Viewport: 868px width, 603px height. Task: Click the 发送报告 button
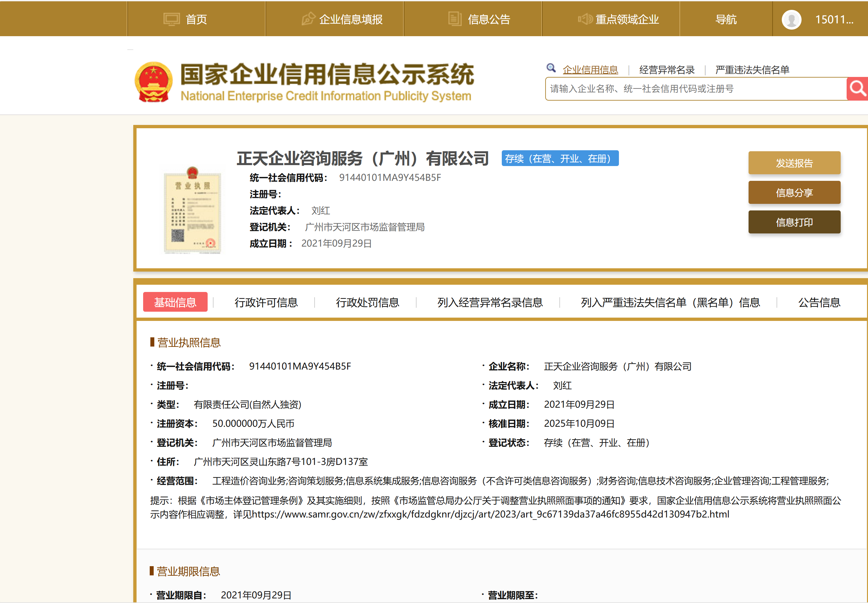[x=794, y=163]
